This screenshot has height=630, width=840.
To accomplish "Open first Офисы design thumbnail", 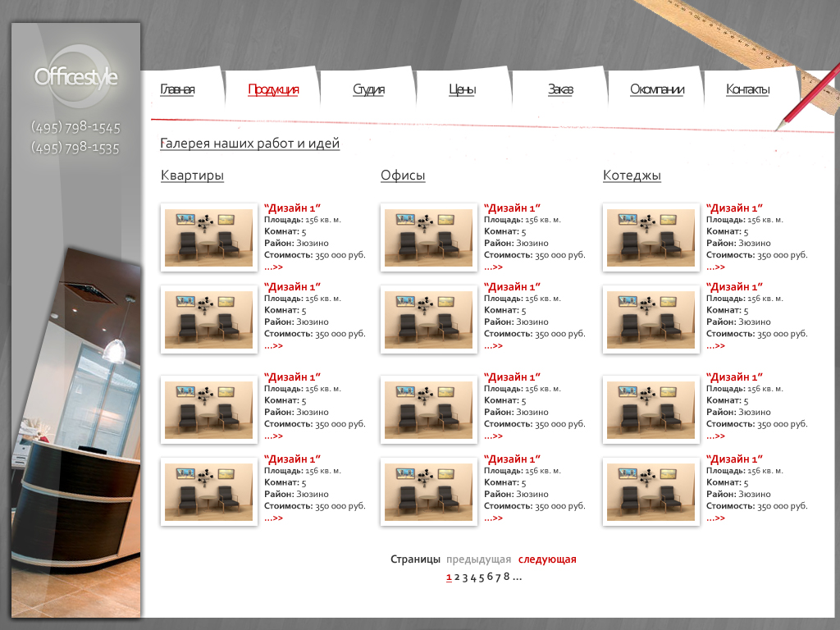I will coord(428,237).
